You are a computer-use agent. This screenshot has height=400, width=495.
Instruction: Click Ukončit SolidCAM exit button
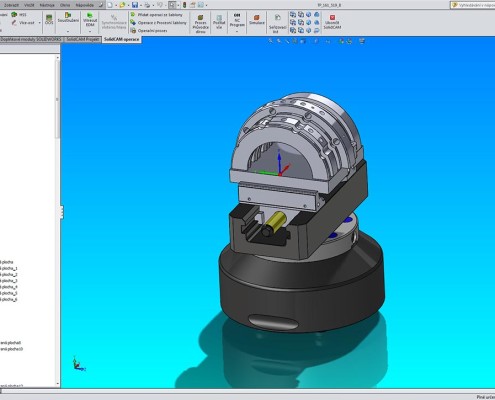coord(332,22)
